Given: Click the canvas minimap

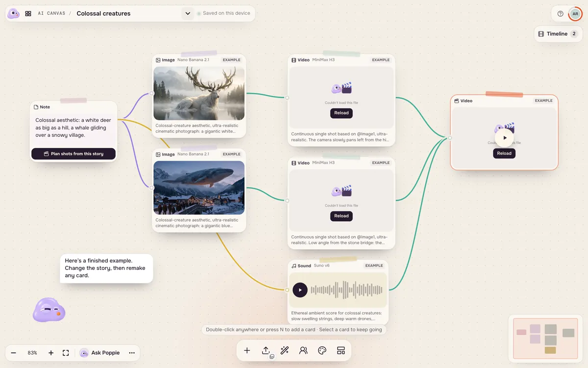Looking at the screenshot, I should 544,338.
